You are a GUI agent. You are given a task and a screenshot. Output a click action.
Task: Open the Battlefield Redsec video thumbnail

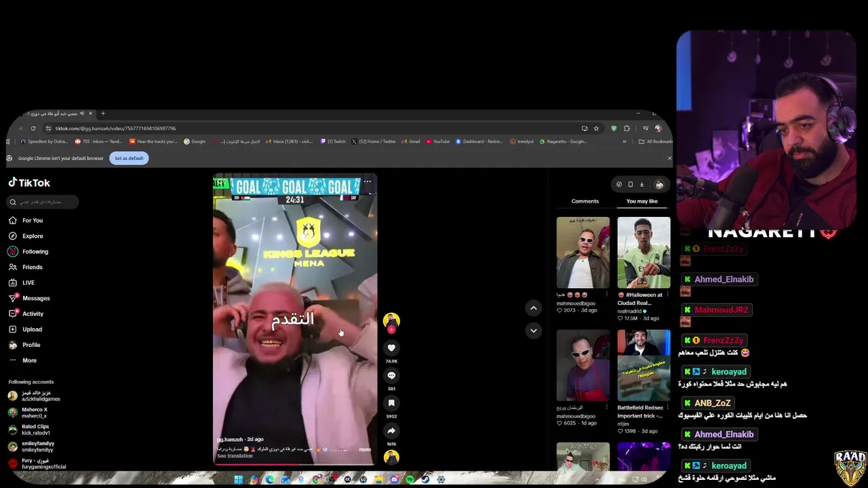pyautogui.click(x=644, y=365)
